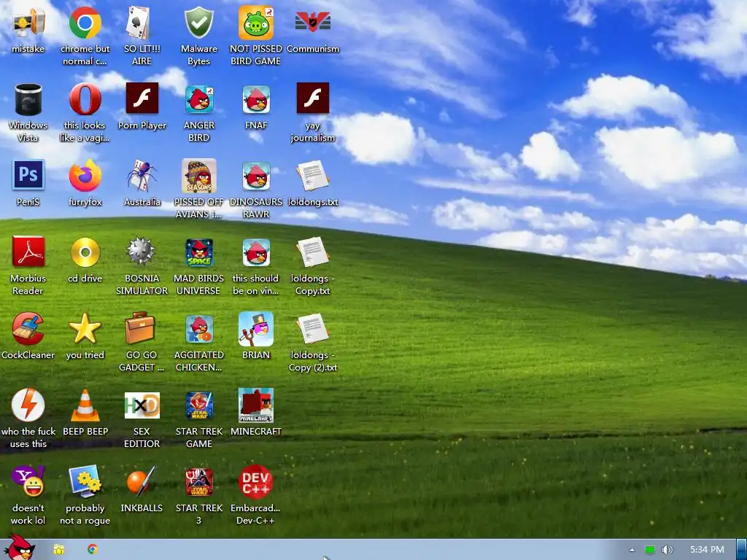This screenshot has height=560, width=747.
Task: Select the 'cd drive' disc icon
Action: 85,252
